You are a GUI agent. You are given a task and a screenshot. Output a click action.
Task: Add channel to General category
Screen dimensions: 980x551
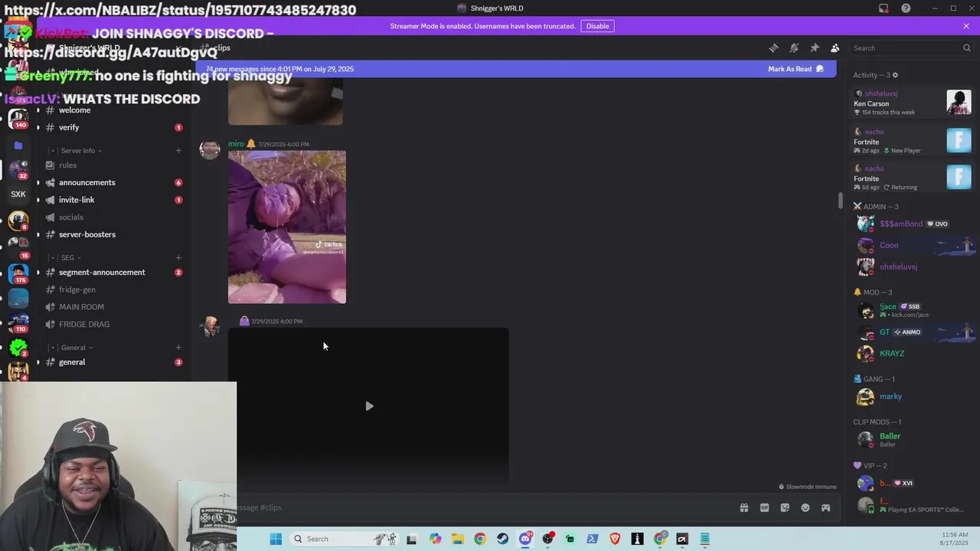click(178, 347)
